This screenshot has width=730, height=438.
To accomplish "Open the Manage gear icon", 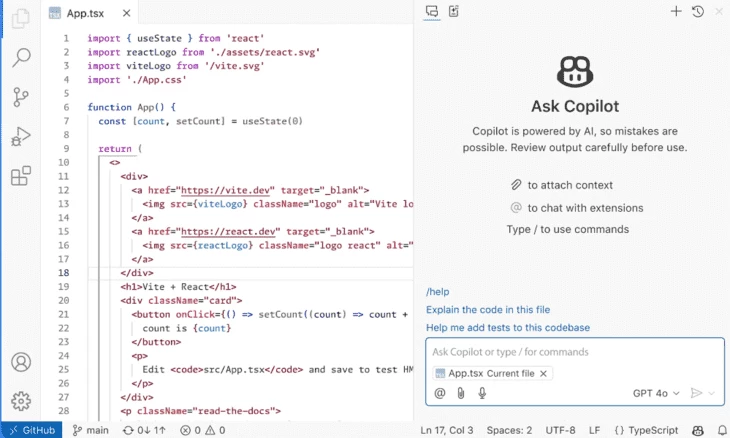I will (x=21, y=401).
